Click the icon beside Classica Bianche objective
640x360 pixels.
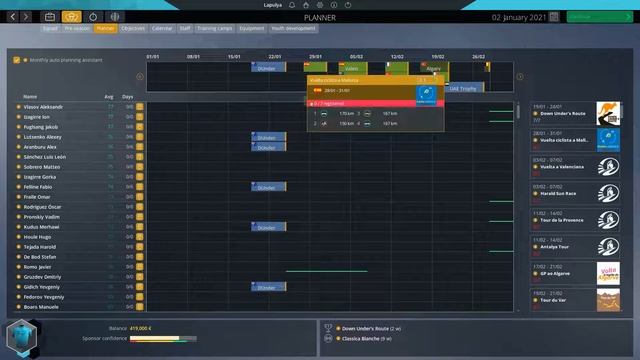(x=328, y=338)
